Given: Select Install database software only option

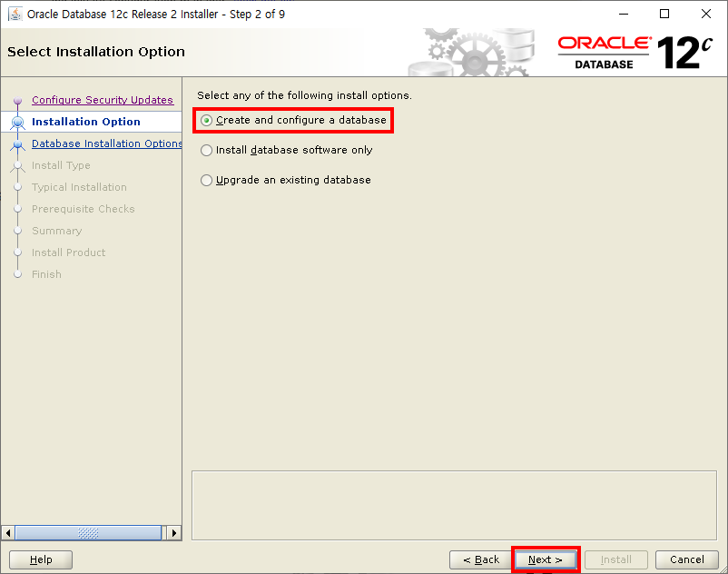Looking at the screenshot, I should tap(287, 150).
